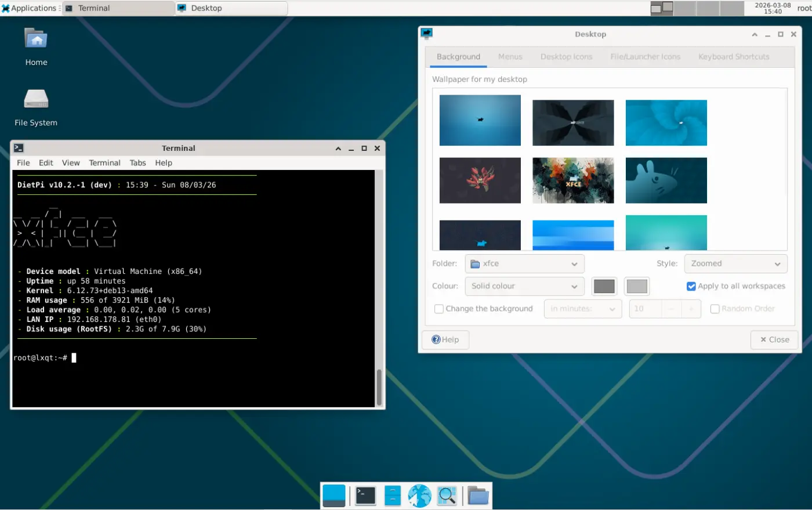
Task: Enable Change the background checkbox
Action: pos(439,309)
